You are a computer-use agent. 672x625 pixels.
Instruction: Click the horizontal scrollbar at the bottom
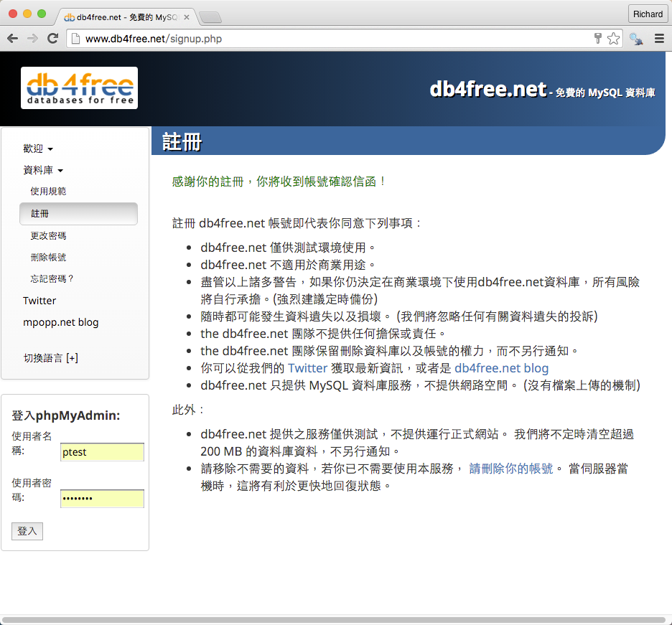pos(333,620)
